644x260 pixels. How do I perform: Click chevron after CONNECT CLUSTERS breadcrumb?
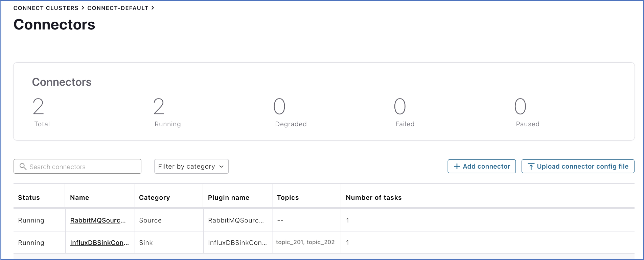(83, 8)
